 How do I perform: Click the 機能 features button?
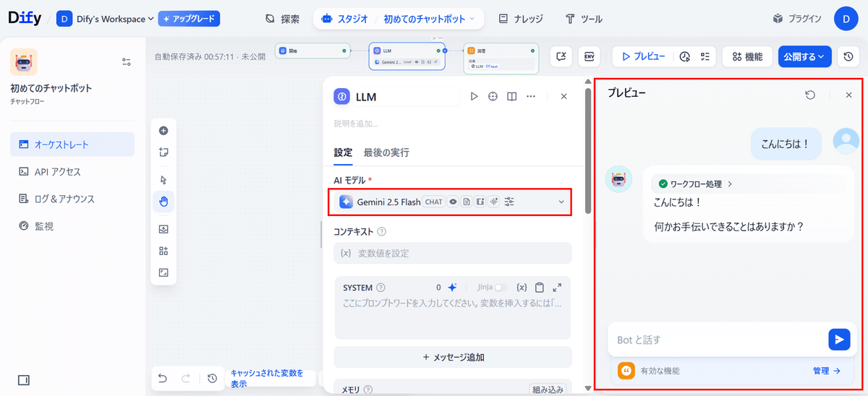click(x=747, y=56)
